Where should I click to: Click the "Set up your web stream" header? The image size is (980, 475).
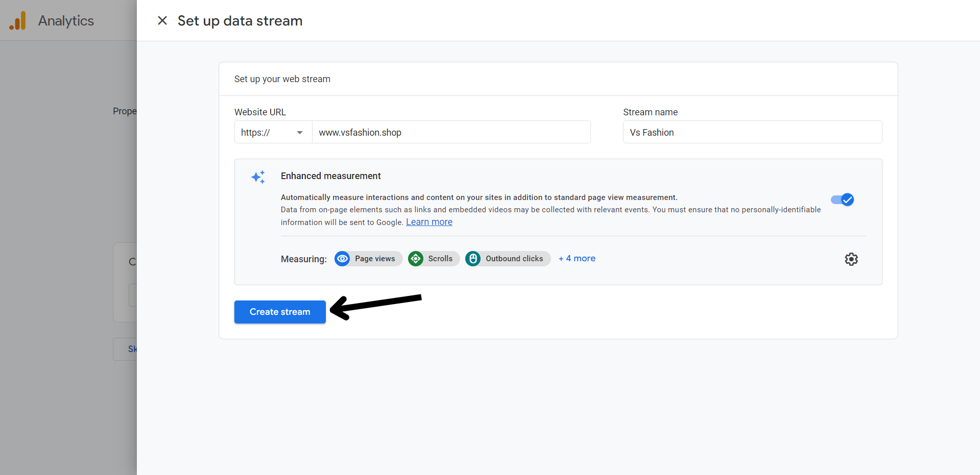click(x=282, y=79)
